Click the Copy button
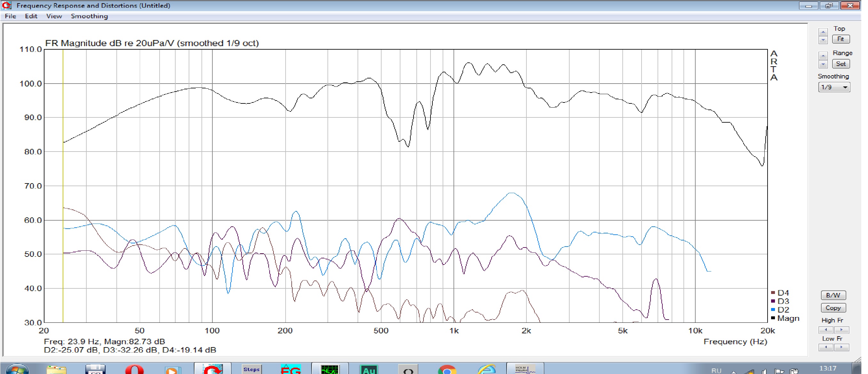The image size is (868, 374). 833,308
